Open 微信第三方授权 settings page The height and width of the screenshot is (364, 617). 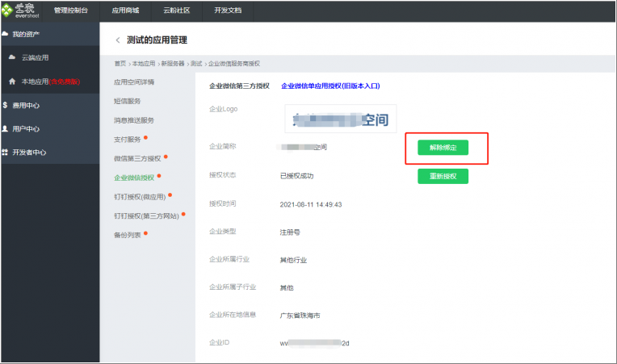pos(137,158)
